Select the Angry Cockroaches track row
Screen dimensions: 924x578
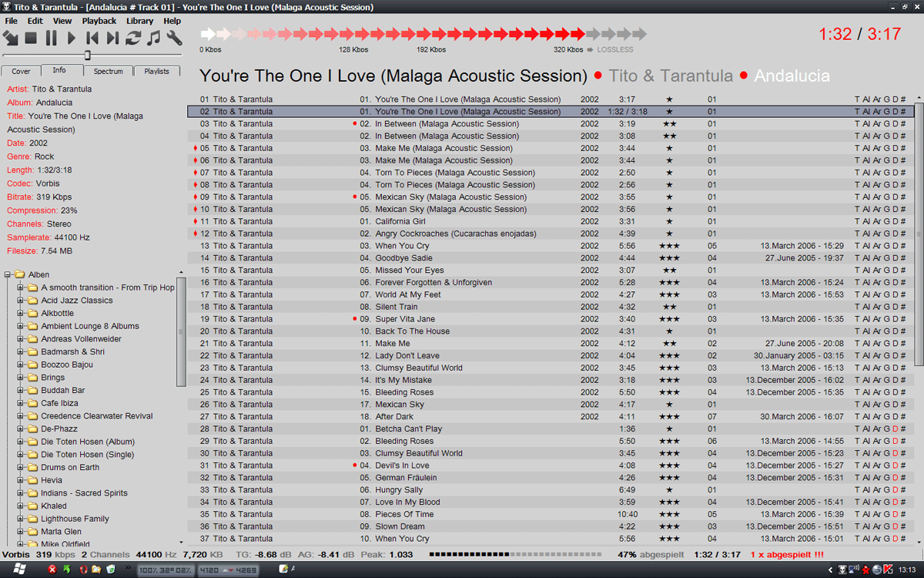click(x=550, y=234)
